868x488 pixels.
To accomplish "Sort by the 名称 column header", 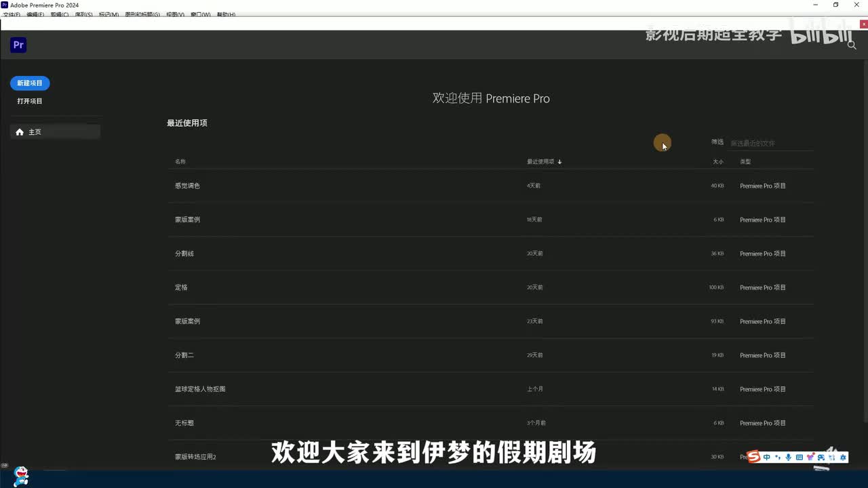I will click(x=180, y=162).
